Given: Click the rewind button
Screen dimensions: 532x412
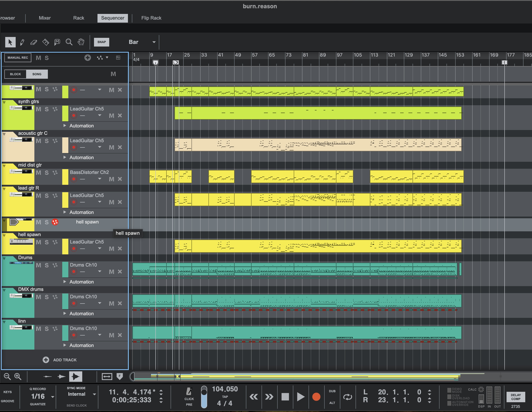Looking at the screenshot, I should point(253,397).
